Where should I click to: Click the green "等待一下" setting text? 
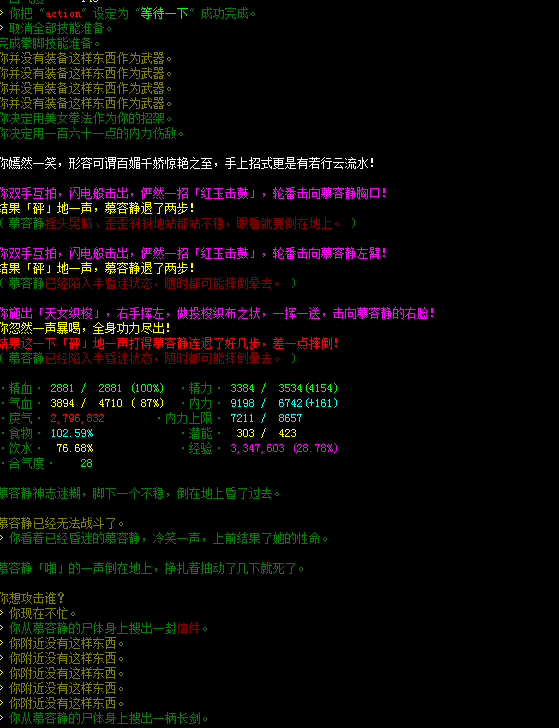[164, 13]
